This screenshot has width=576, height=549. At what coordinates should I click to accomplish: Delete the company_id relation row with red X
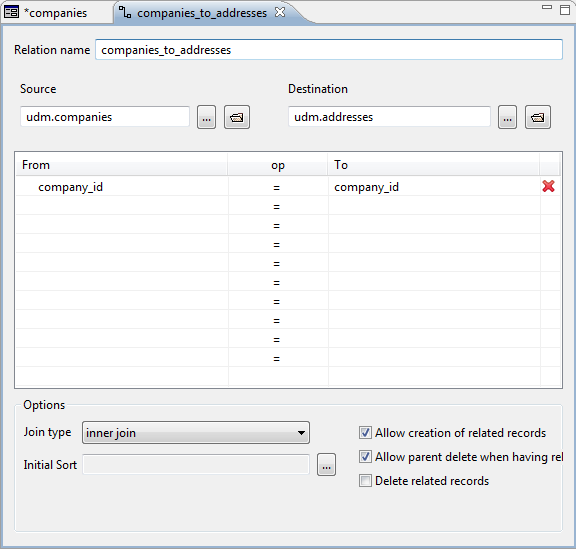(x=548, y=186)
